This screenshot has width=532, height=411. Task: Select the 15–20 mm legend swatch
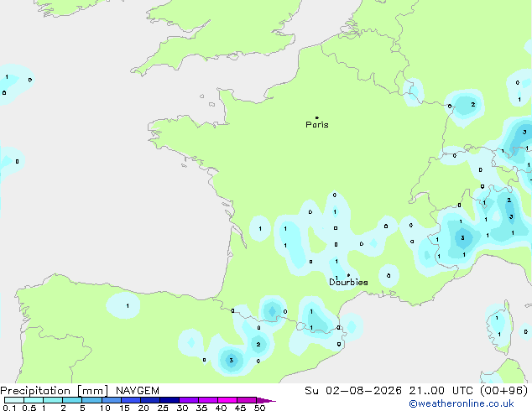click(x=131, y=400)
